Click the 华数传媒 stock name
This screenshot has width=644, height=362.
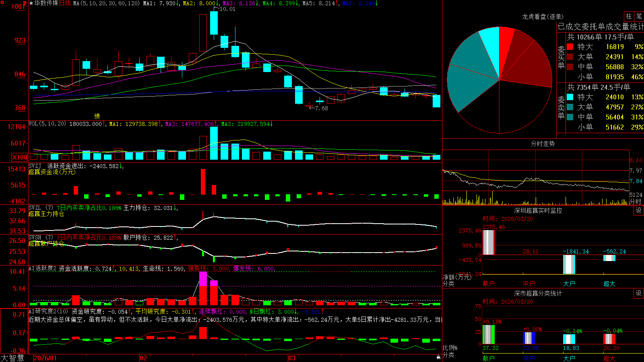tap(46, 3)
